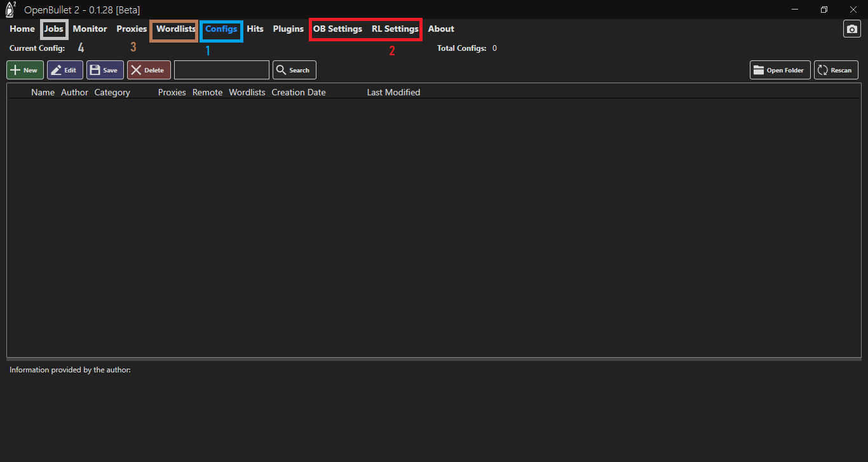Open the Wordlists tab

[176, 29]
